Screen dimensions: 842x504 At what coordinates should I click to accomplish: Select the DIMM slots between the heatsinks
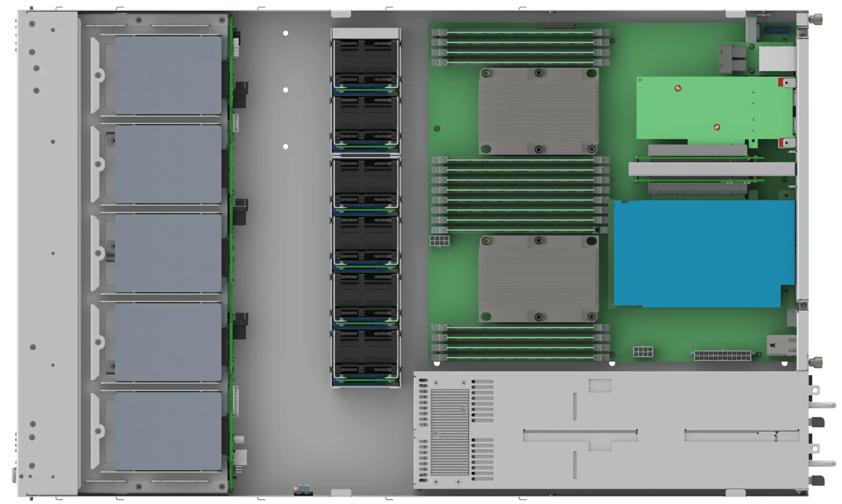pos(520,195)
